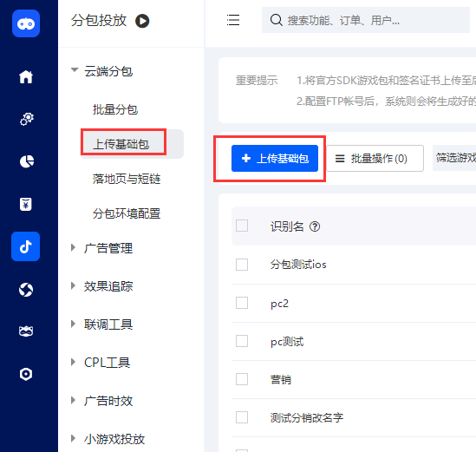Image resolution: width=476 pixels, height=452 pixels.
Task: Open the yen bill finance icon
Action: point(26,204)
